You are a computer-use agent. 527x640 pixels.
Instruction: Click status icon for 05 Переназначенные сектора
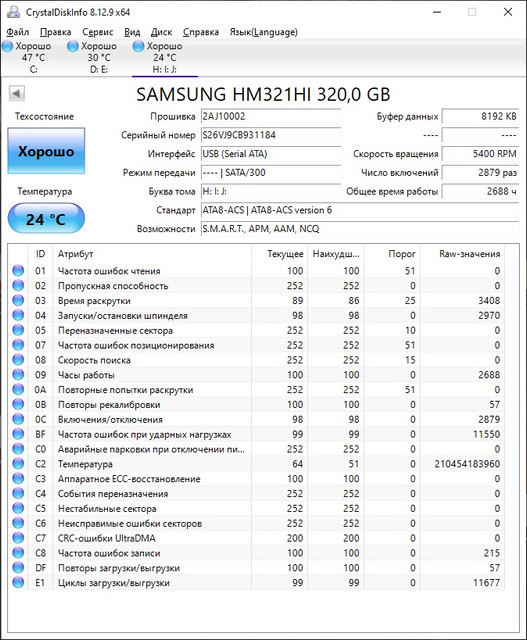(x=18, y=330)
